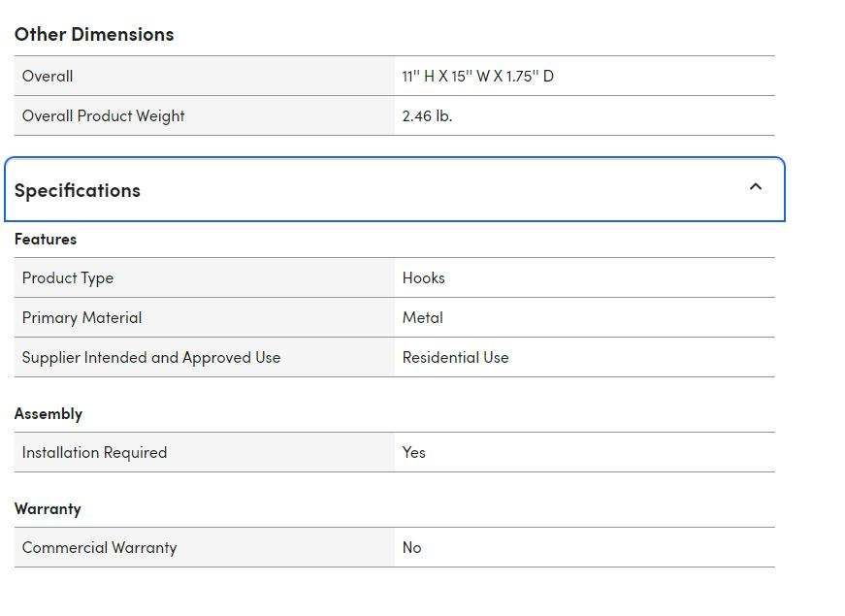Viewport: 845px width, 616px height.
Task: Click the 2.46 lb. weight value
Action: [x=427, y=115]
